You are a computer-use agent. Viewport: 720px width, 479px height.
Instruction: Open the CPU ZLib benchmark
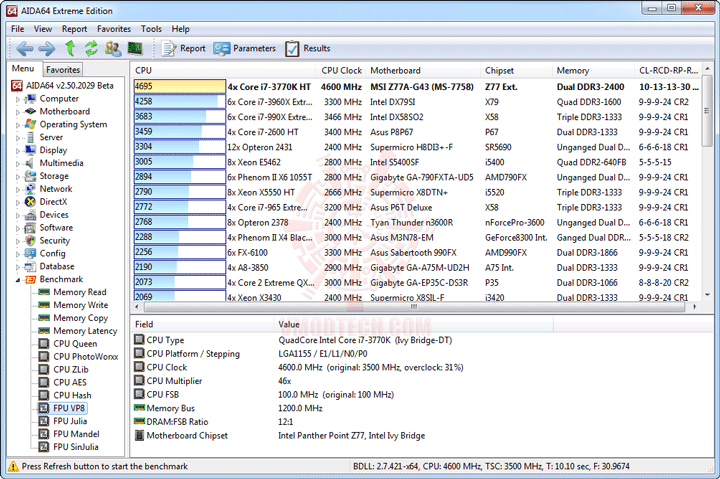[63, 369]
